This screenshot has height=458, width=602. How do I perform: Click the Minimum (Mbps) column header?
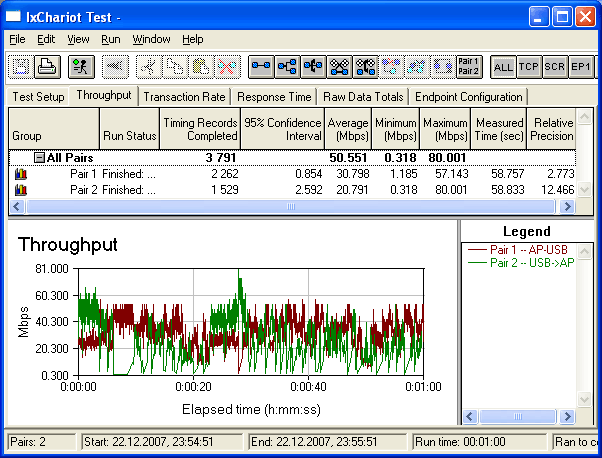coord(396,129)
